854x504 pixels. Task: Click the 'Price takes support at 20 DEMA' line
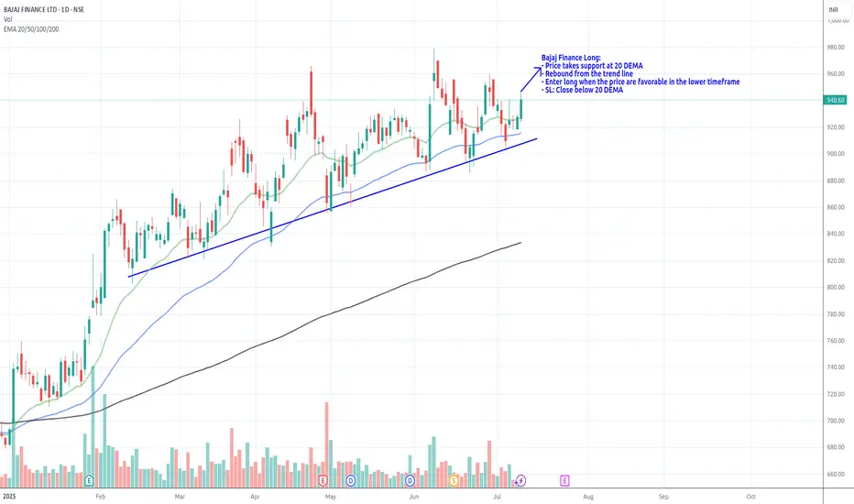point(594,66)
